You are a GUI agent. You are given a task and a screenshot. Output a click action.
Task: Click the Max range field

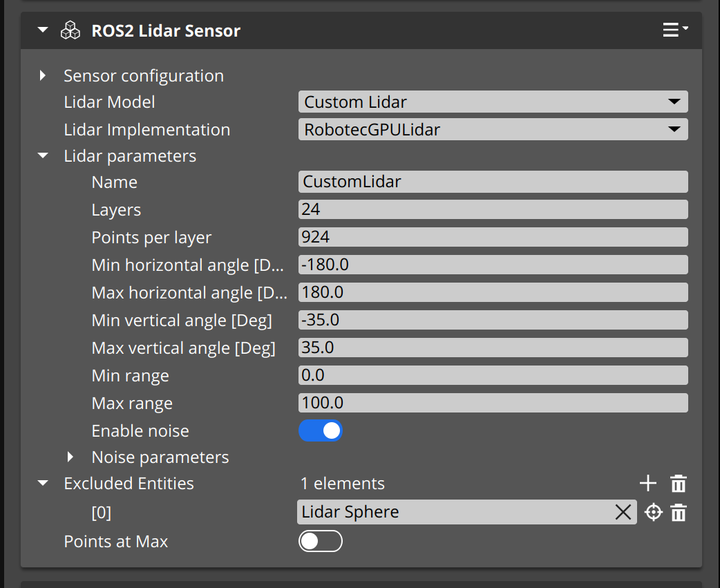493,403
